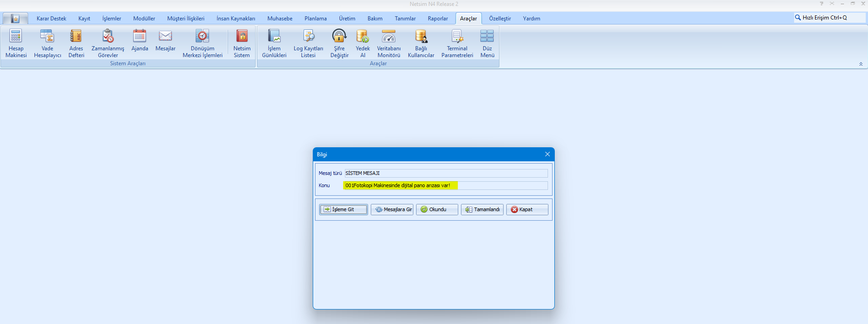The height and width of the screenshot is (324, 868).
Task: Open the İnsan Kaynakları tab
Action: click(236, 19)
